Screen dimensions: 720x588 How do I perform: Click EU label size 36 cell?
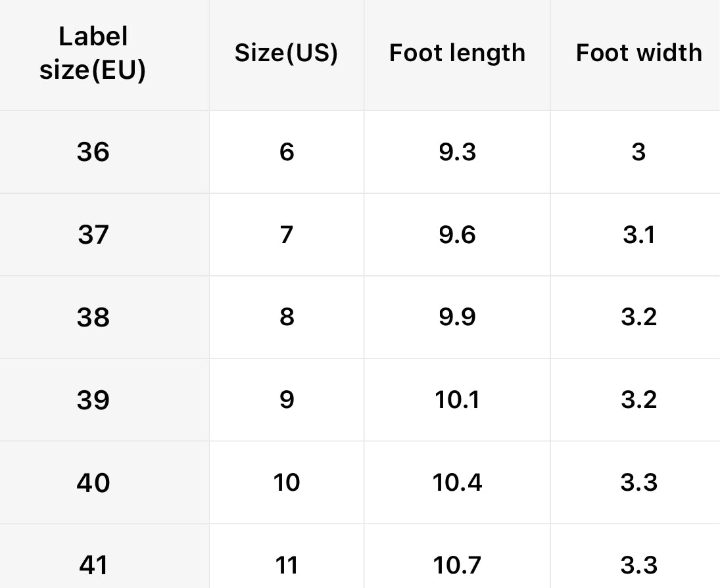(x=93, y=152)
